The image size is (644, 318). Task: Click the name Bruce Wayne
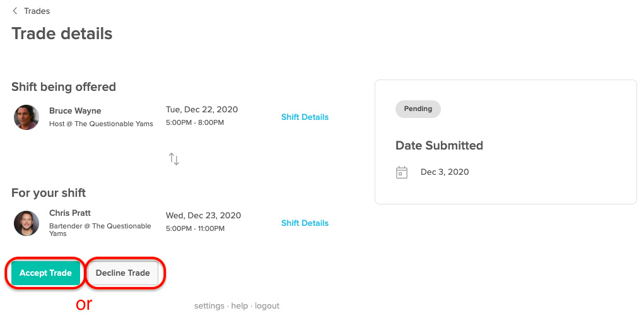click(x=75, y=110)
